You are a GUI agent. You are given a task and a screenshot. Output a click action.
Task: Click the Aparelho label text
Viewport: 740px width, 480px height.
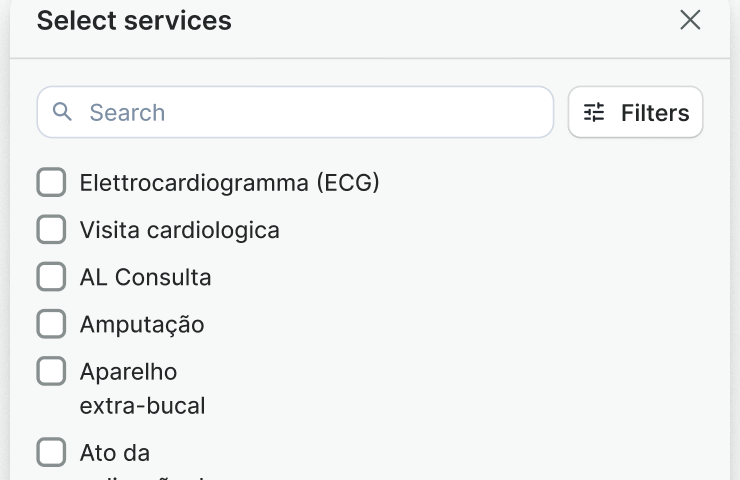(x=128, y=371)
